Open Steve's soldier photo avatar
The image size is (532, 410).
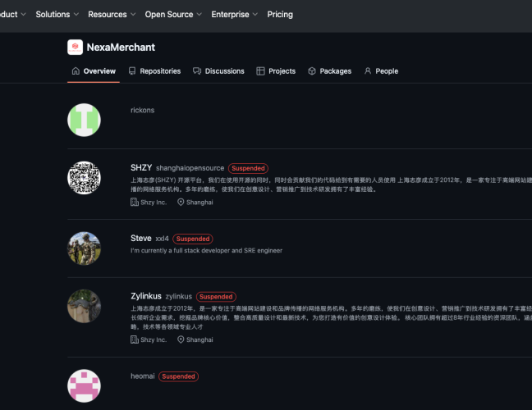pyautogui.click(x=84, y=248)
